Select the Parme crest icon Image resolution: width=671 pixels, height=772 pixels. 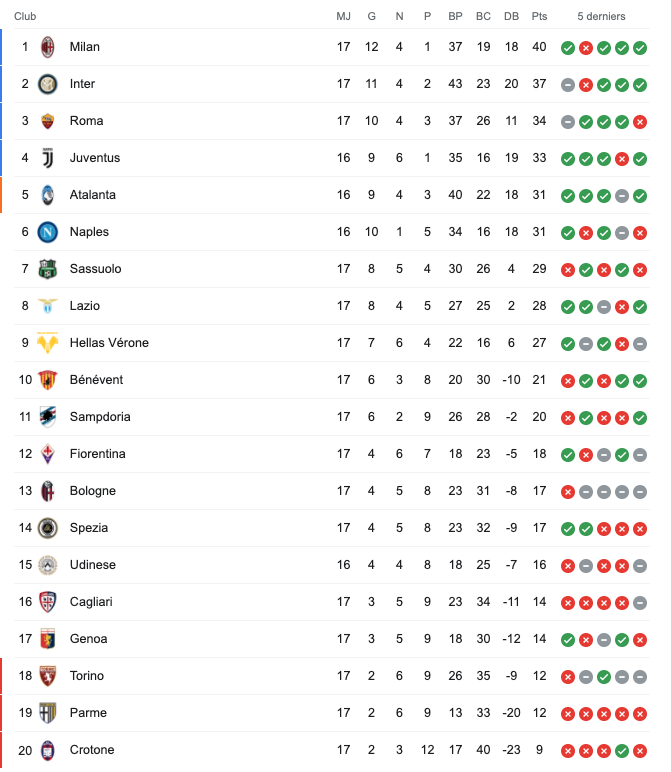tap(48, 713)
